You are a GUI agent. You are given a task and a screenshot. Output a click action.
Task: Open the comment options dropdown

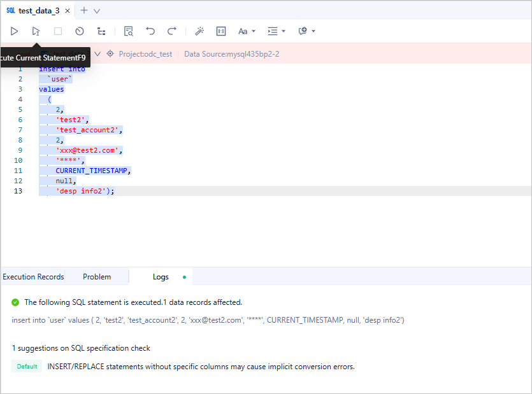click(306, 31)
